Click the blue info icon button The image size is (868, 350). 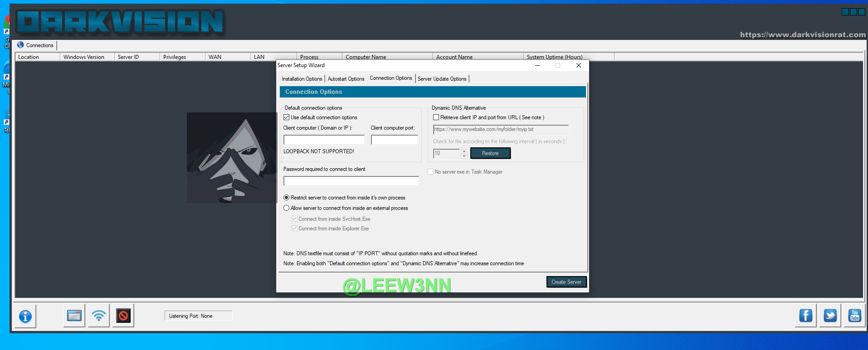click(25, 316)
